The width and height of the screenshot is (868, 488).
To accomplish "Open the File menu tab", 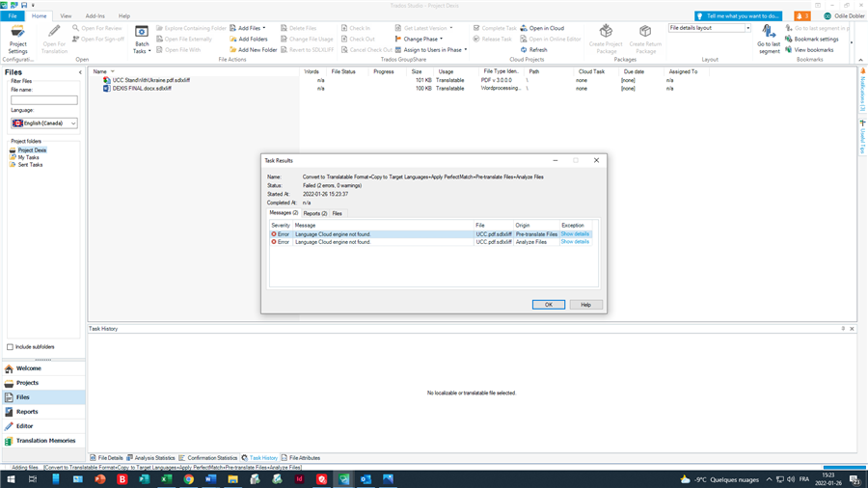I will pos(13,16).
